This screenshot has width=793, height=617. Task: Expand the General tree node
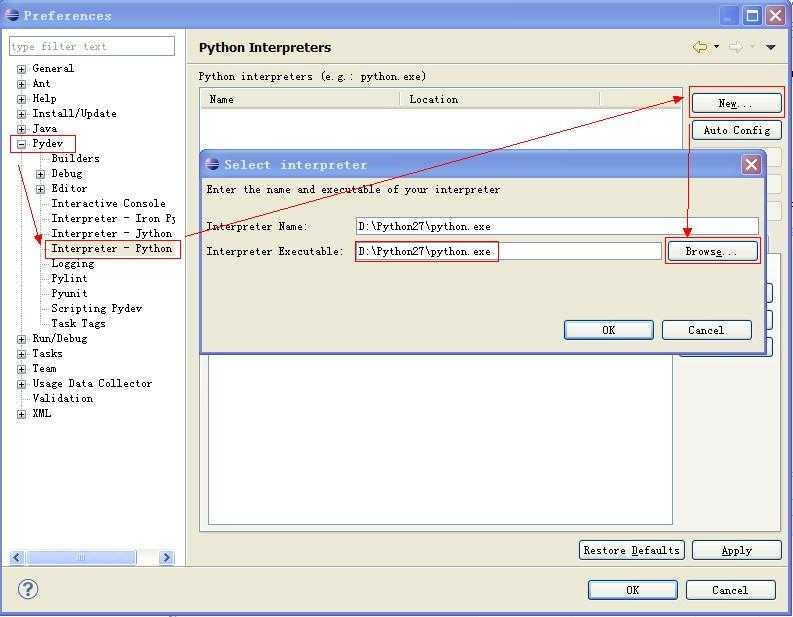click(x=21, y=69)
